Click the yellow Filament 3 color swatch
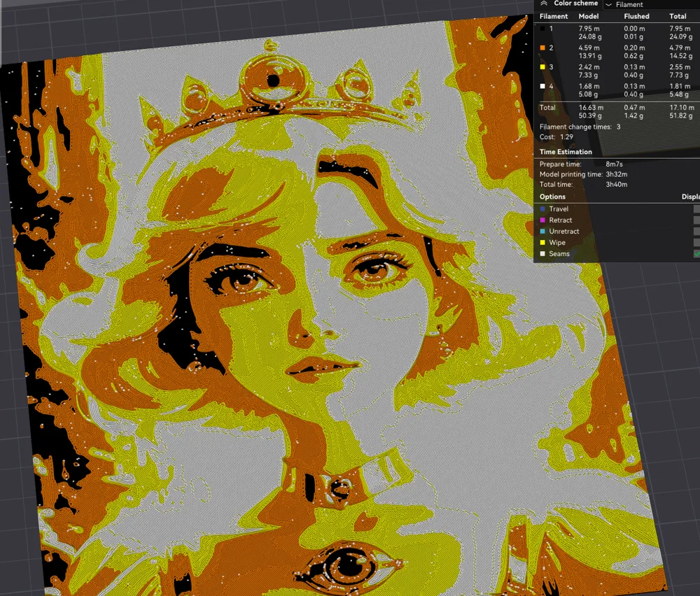This screenshot has height=596, width=700. (542, 67)
